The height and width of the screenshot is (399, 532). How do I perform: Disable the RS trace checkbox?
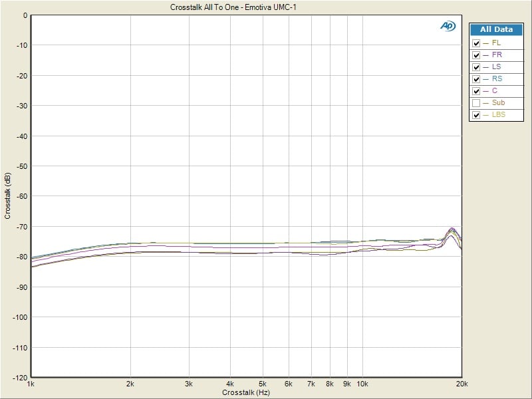pyautogui.click(x=476, y=79)
